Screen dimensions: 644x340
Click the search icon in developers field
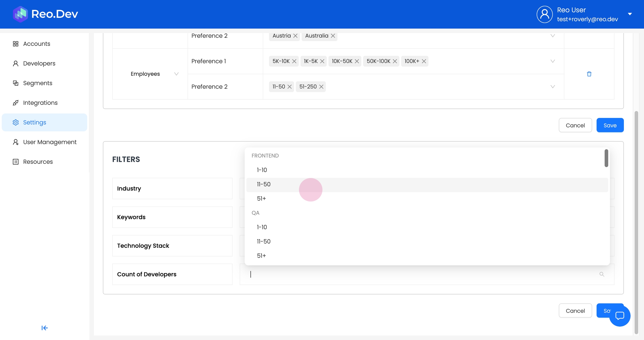(602, 274)
